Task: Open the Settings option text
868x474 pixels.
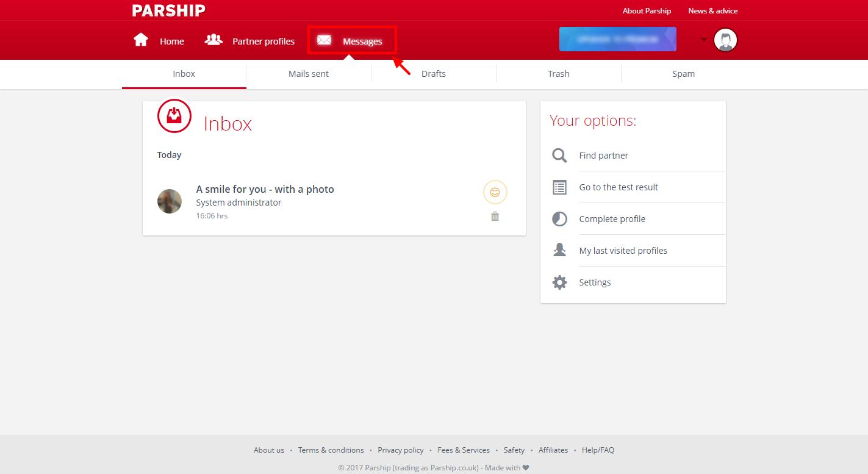Action: click(x=595, y=282)
